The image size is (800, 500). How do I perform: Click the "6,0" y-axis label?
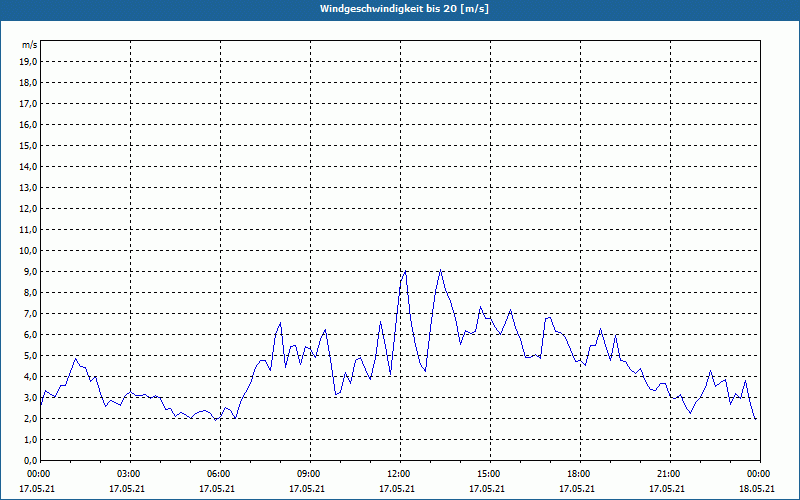pos(30,335)
